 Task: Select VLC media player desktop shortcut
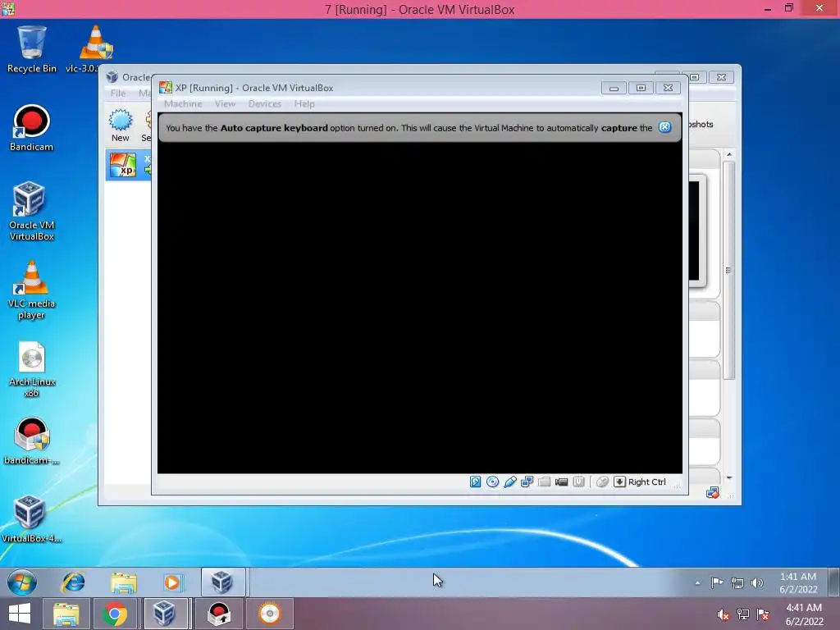click(32, 290)
